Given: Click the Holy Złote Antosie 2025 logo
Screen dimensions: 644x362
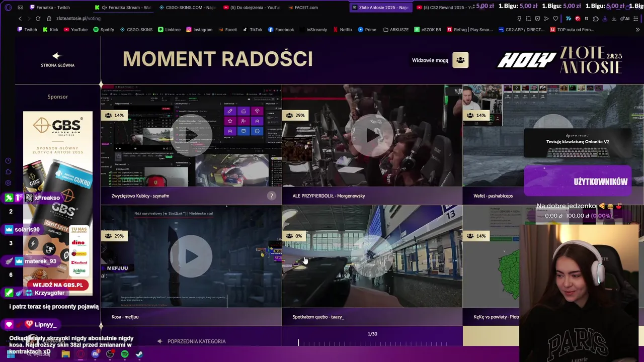Looking at the screenshot, I should click(560, 60).
